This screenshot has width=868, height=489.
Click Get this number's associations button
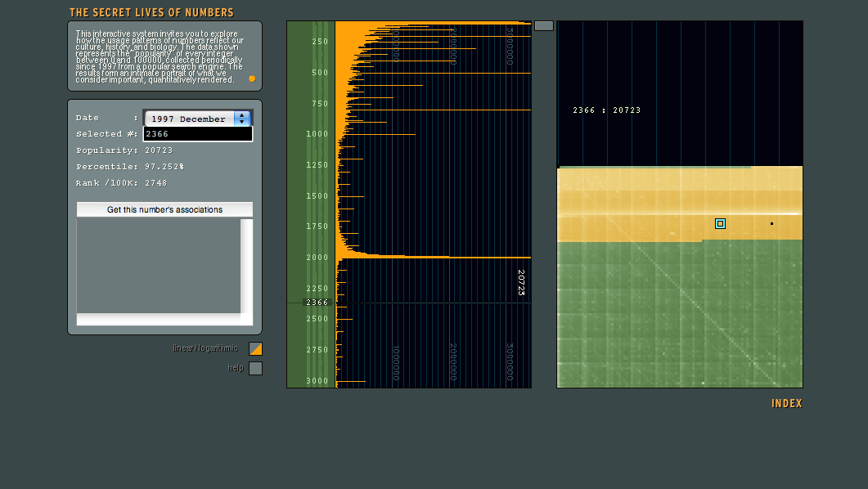(x=164, y=209)
